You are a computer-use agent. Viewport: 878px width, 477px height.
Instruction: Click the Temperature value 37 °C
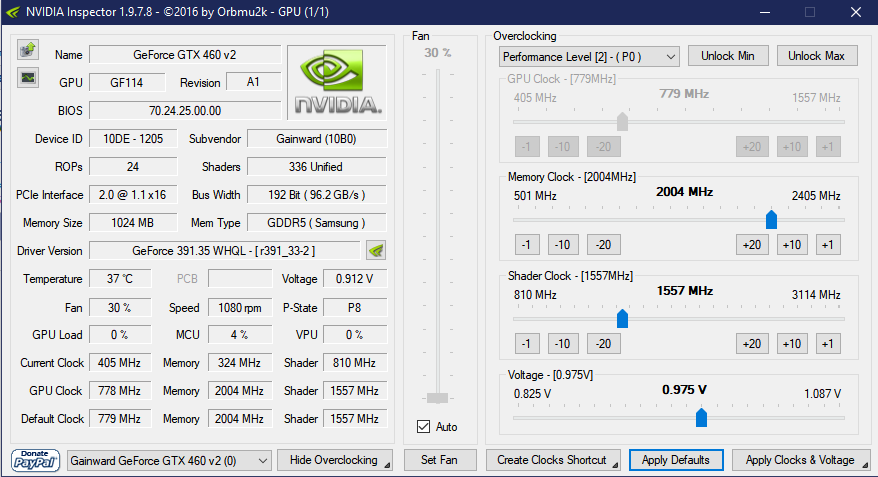coord(120,279)
